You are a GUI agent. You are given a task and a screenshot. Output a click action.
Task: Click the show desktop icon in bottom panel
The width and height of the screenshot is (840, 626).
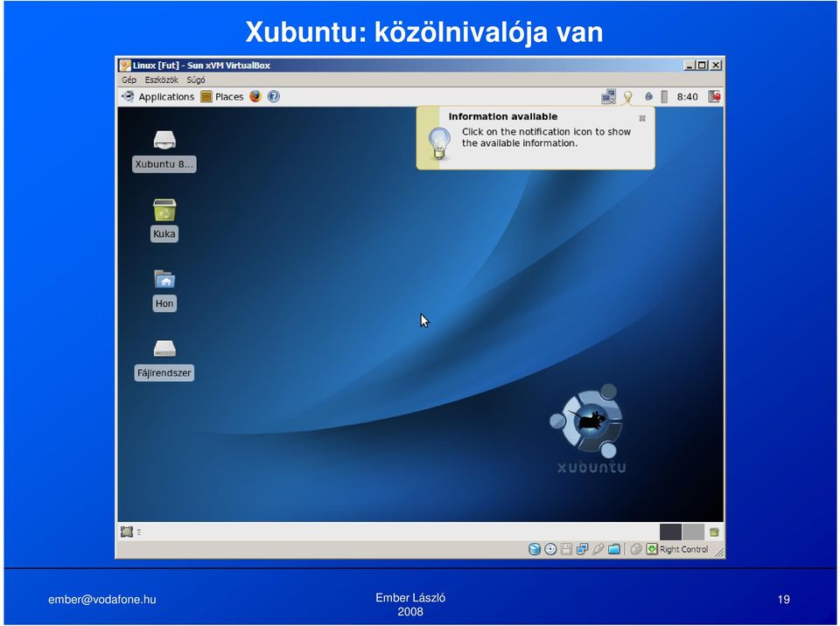127,532
